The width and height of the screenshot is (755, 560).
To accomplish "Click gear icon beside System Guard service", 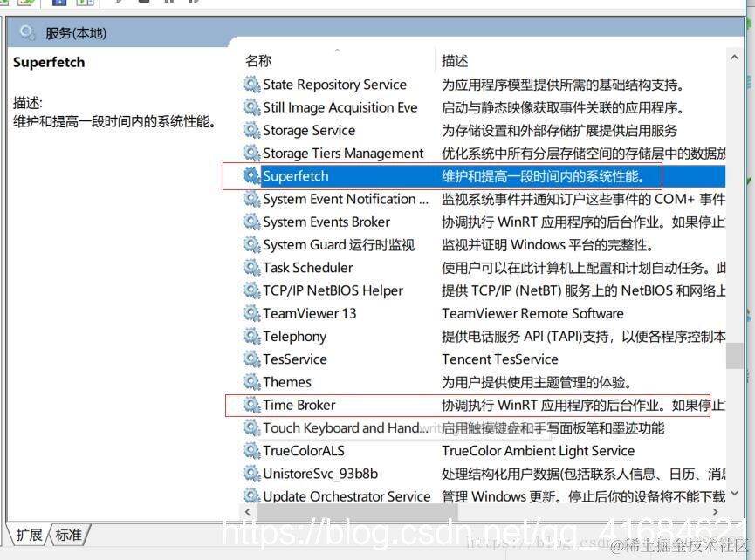I will pos(251,244).
